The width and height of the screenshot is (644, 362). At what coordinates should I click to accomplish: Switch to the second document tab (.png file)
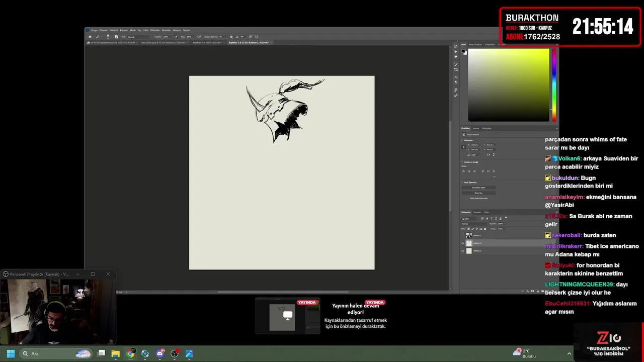point(164,43)
